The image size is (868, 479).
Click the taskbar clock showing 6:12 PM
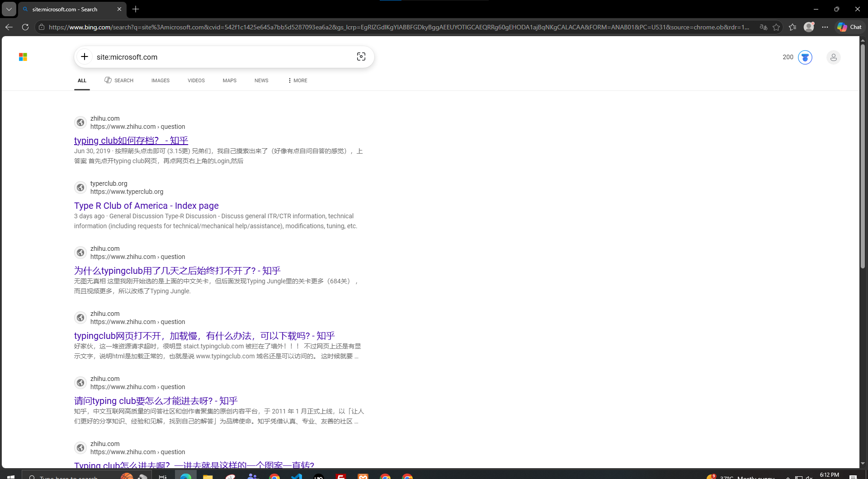(830, 475)
